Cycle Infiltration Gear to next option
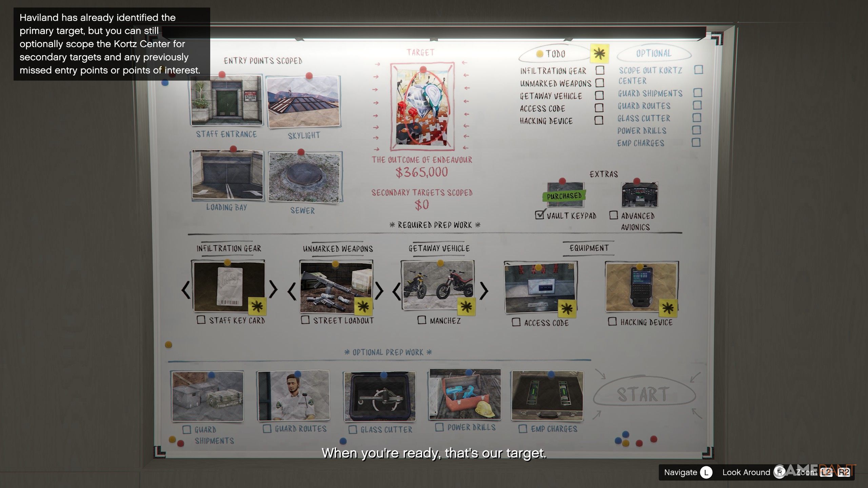The width and height of the screenshot is (868, 488). (x=273, y=289)
